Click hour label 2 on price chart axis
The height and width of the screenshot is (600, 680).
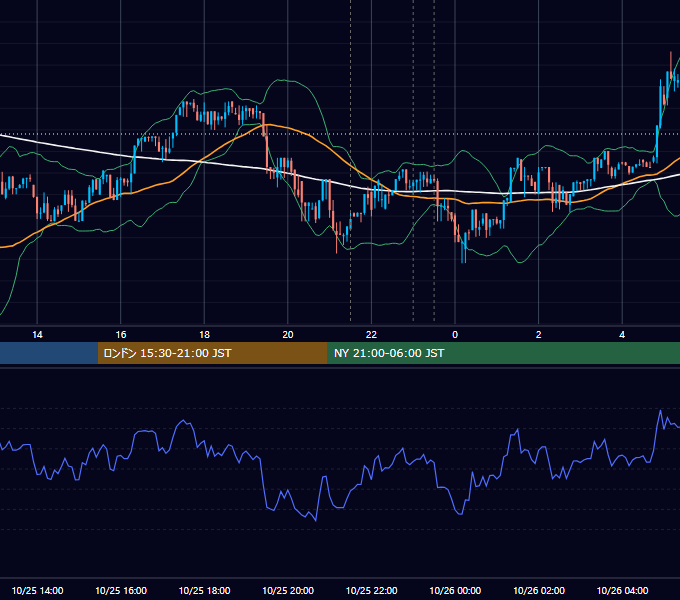point(539,335)
